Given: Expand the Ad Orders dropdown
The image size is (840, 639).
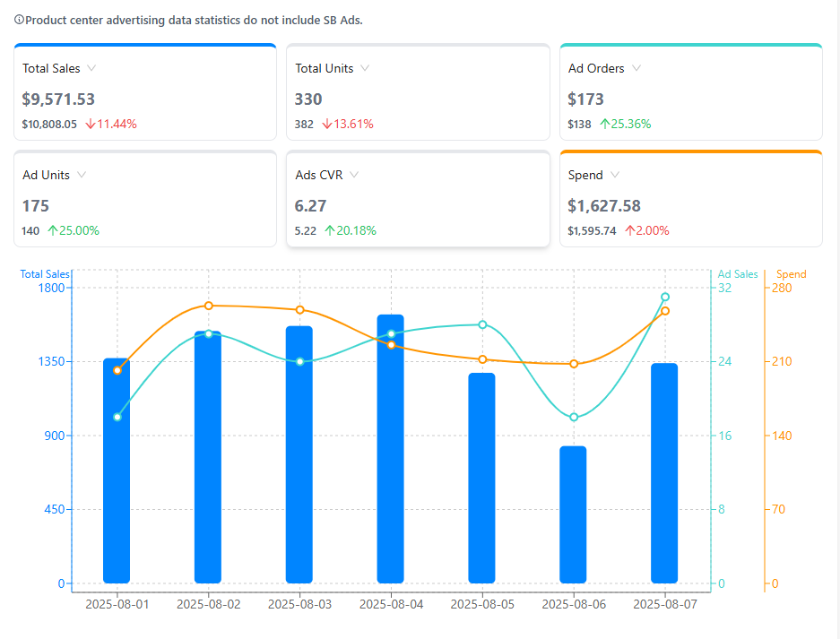Looking at the screenshot, I should click(636, 68).
